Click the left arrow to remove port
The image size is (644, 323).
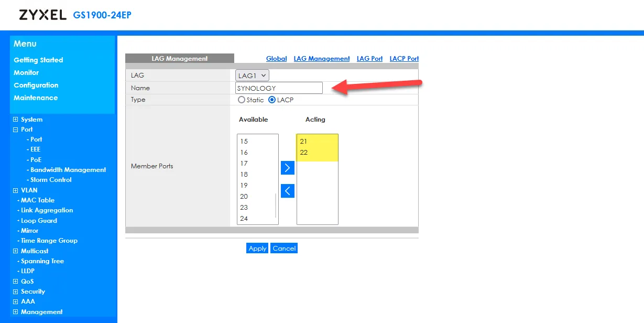[288, 191]
